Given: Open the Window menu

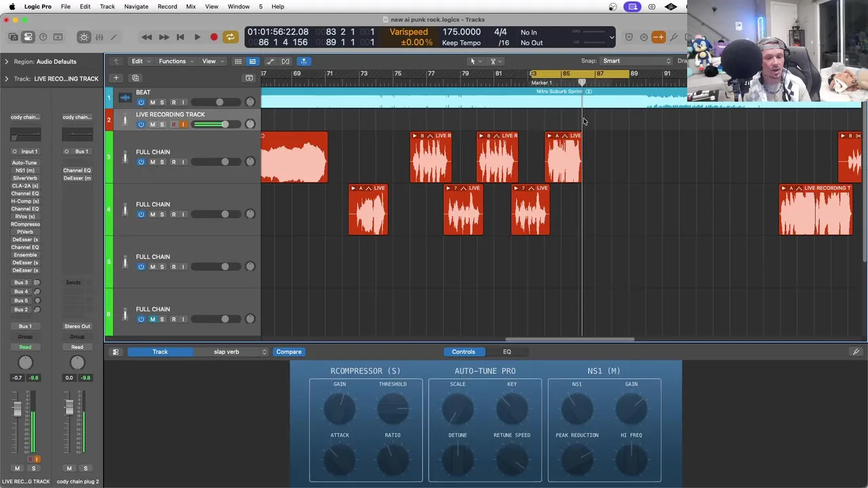Looking at the screenshot, I should pos(238,6).
